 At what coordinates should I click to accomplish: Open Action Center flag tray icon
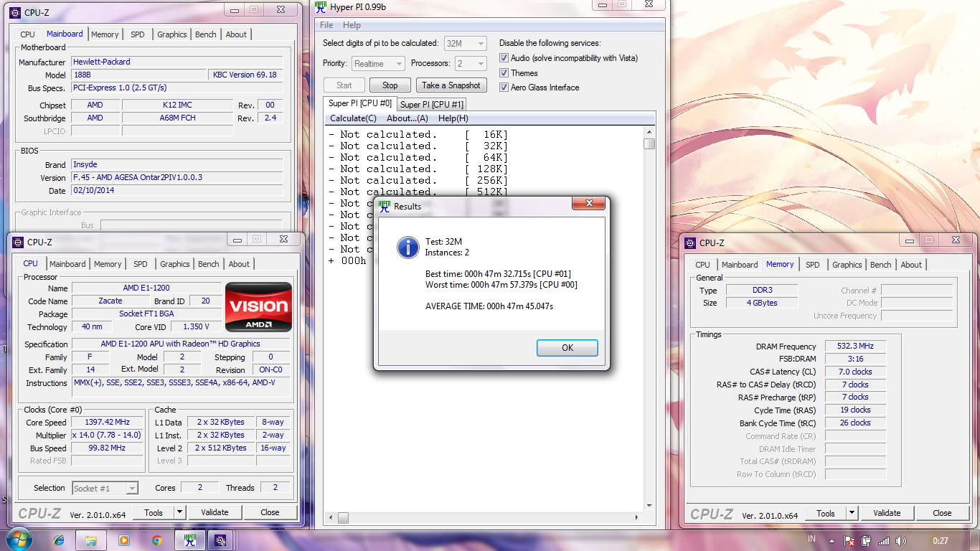point(851,540)
